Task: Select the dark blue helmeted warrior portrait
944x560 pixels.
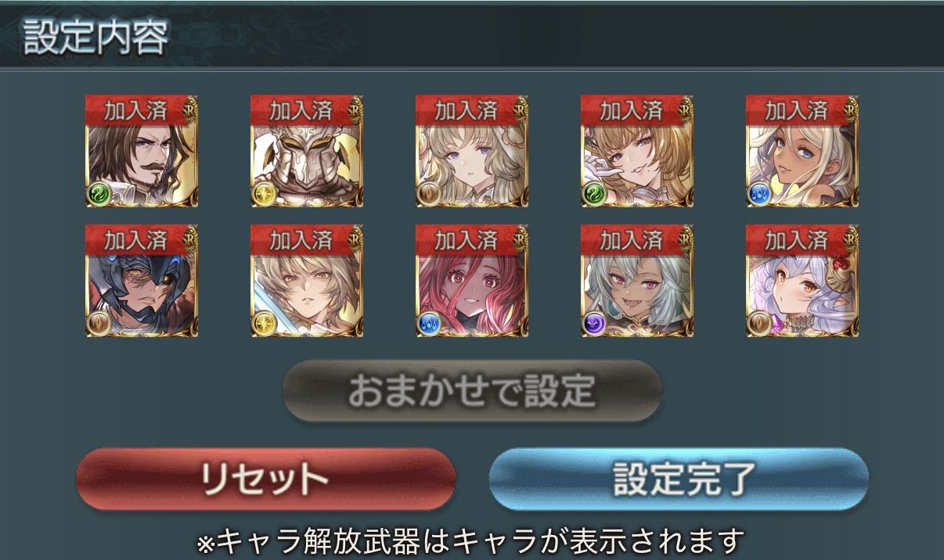Action: [x=142, y=281]
